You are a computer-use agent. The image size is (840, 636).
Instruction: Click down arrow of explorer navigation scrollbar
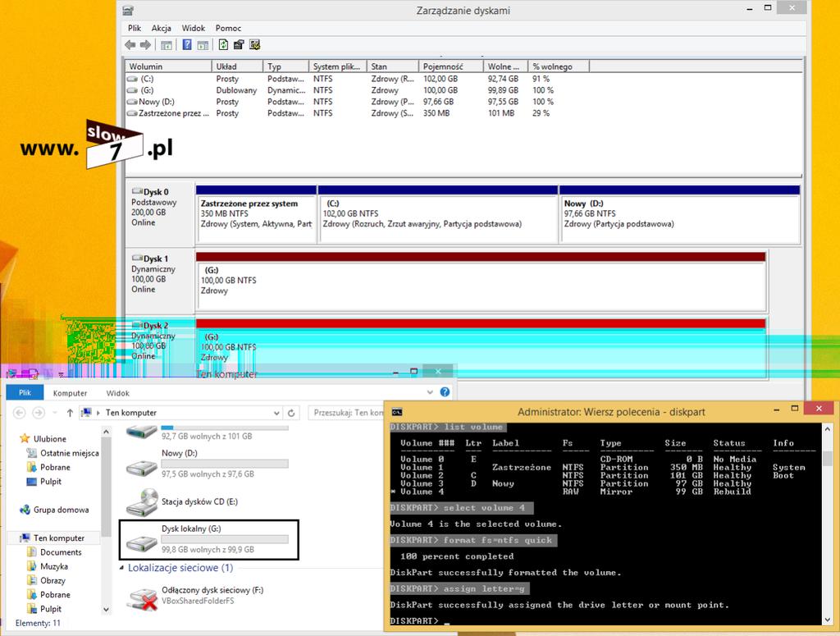pos(106,609)
